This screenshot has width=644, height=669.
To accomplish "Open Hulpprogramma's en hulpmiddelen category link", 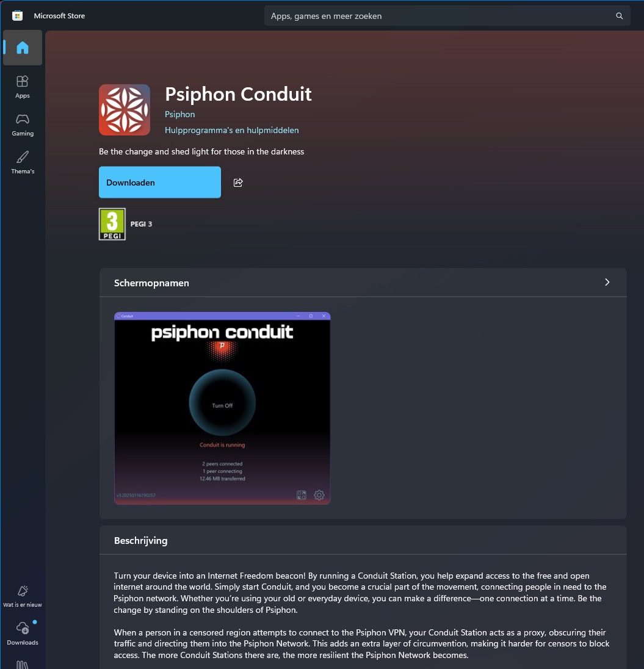I will [x=232, y=130].
